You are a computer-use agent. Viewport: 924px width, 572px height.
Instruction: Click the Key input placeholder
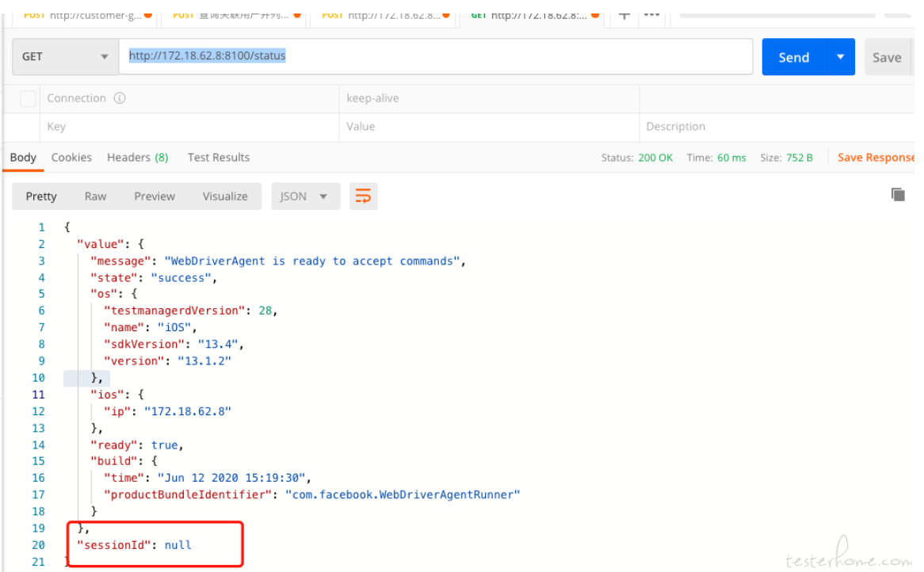coord(56,127)
